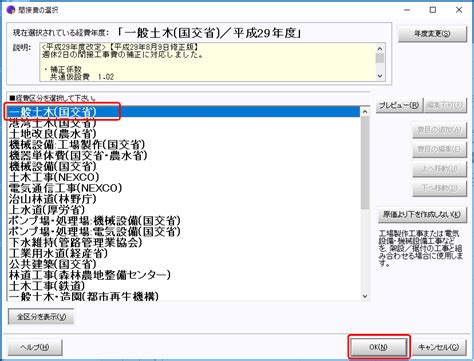Screen dimensions: 474x361
Task: Select 治山林道(林野庁) list row
Action: (x=184, y=199)
